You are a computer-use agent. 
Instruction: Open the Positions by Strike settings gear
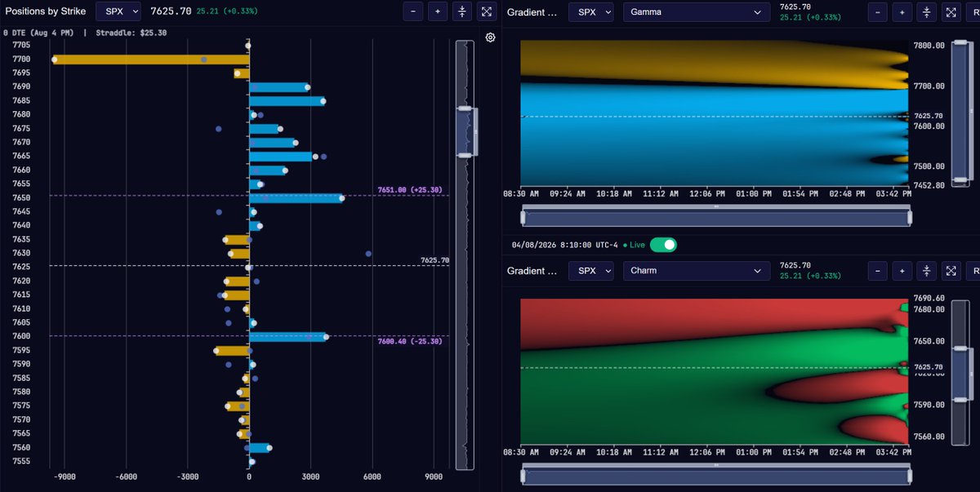click(x=490, y=38)
